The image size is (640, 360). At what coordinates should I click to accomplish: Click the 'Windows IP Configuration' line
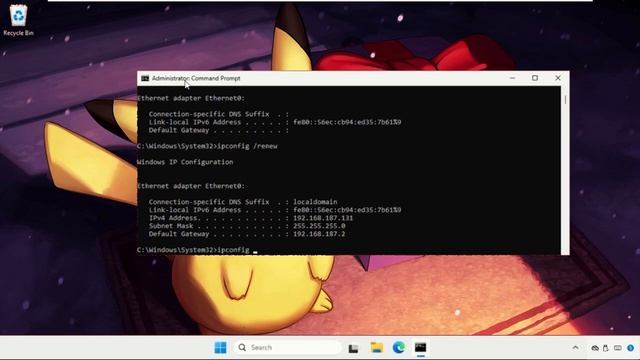(x=185, y=162)
